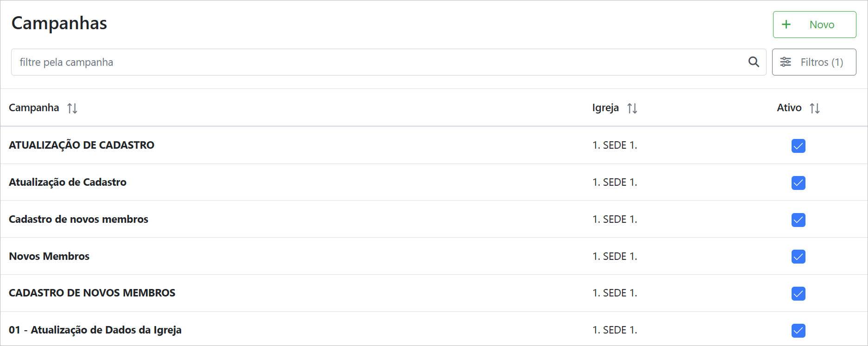Open the Filtros (1) panel
This screenshot has height=346, width=868.
[814, 62]
